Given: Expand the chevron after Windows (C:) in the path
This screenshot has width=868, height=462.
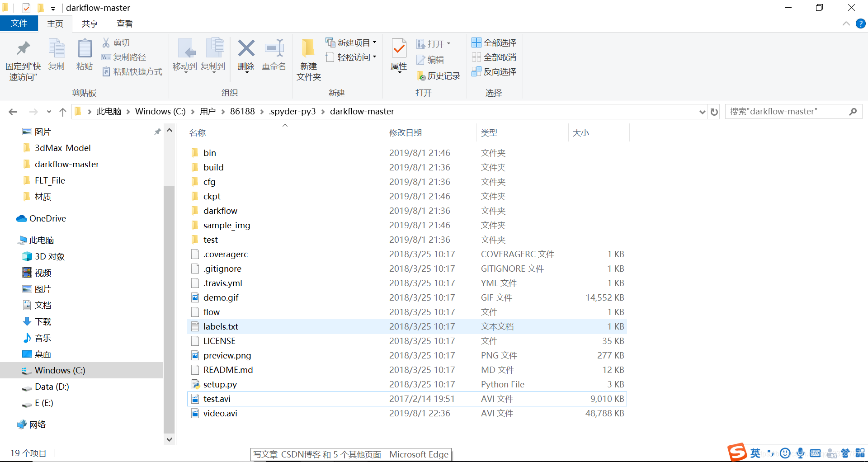Looking at the screenshot, I should pos(193,112).
